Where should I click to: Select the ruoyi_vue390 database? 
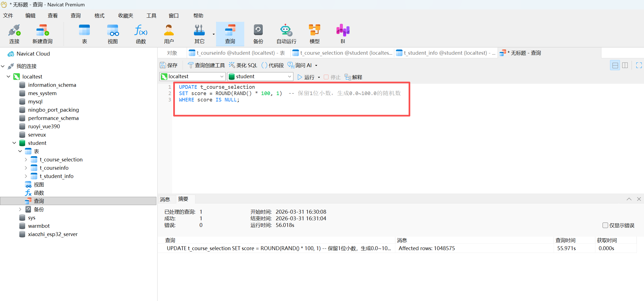[44, 126]
